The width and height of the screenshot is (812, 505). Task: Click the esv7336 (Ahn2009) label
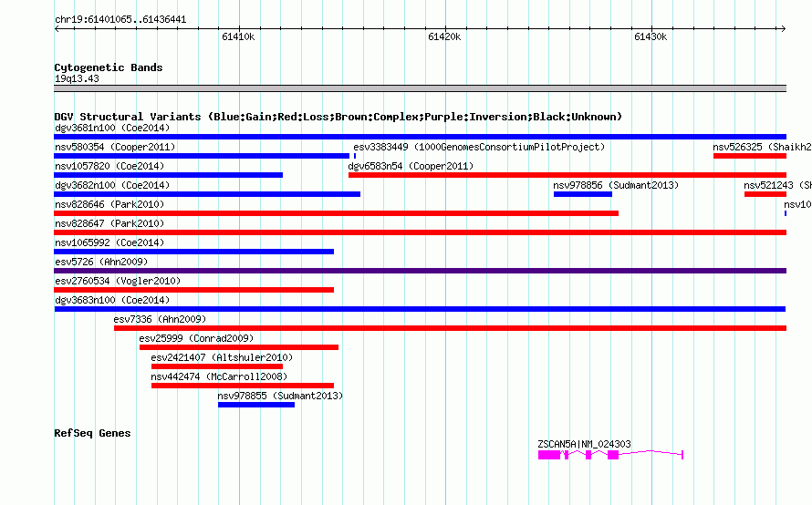click(160, 319)
